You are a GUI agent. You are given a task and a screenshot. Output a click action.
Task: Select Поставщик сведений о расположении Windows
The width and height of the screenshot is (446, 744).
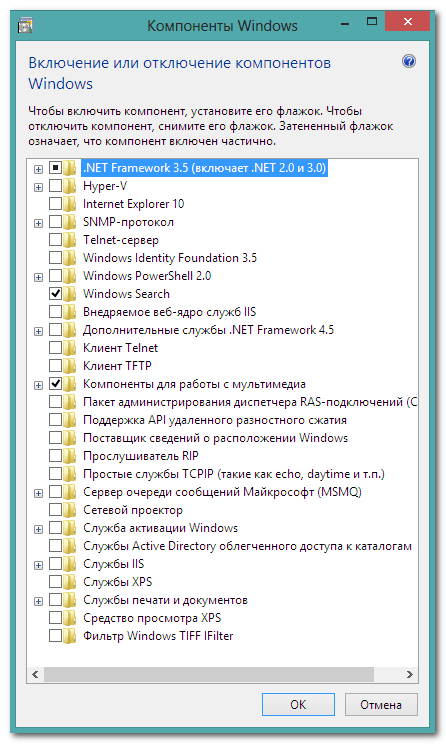coord(215,438)
